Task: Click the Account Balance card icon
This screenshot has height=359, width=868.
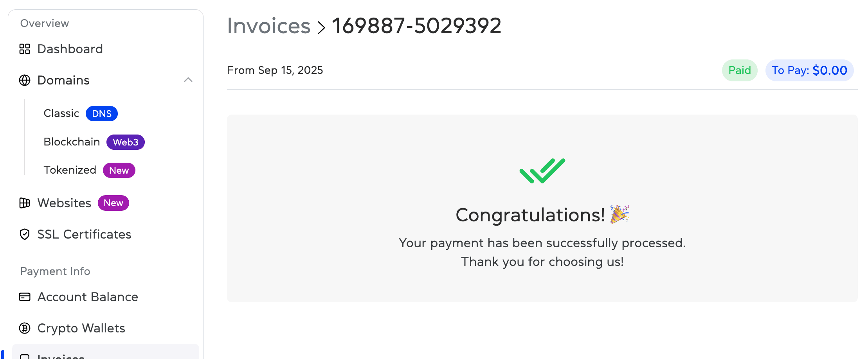Action: [25, 297]
